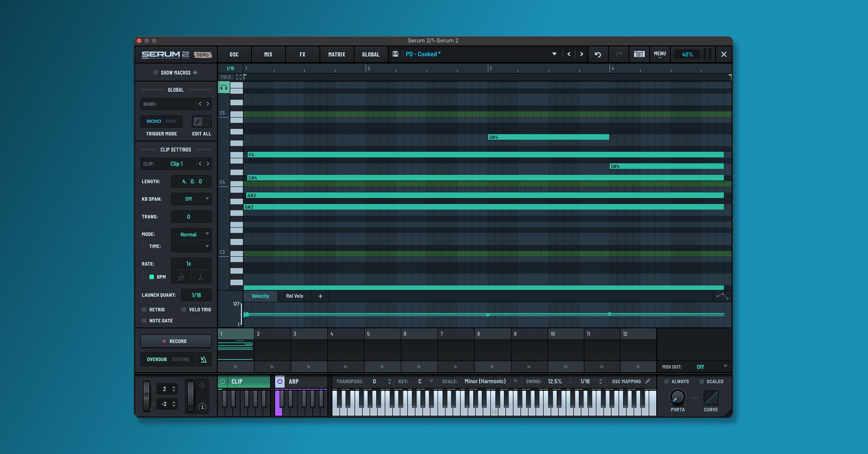Launch the play button under clip slot 5

coord(382,367)
